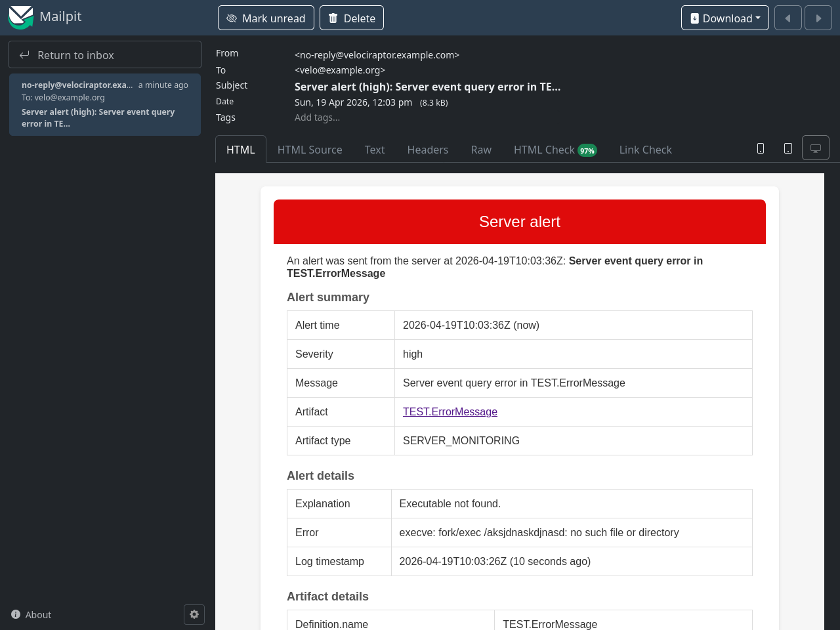The height and width of the screenshot is (630, 840).
Task: Click the SERVER_MONITORING artifact type cell
Action: (574, 440)
